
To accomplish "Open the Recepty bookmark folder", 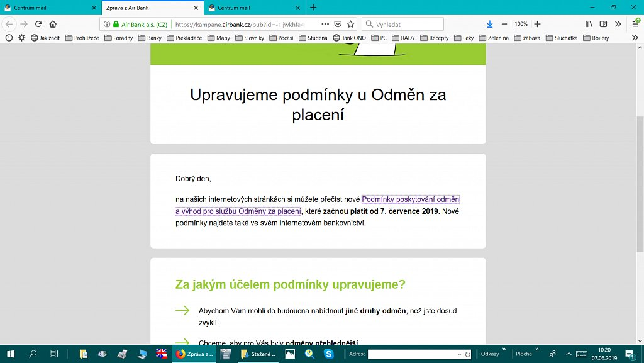I will (x=435, y=38).
